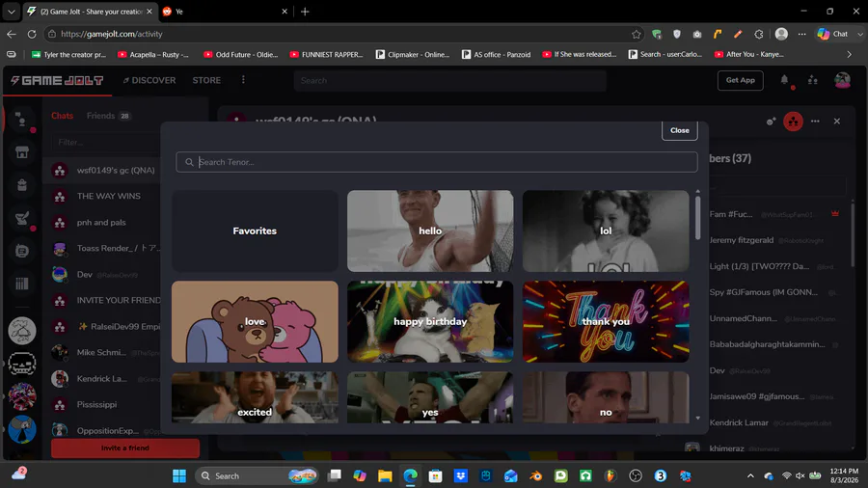Select the excited GIF category
Image resolution: width=868 pixels, height=488 pixels.
(255, 397)
